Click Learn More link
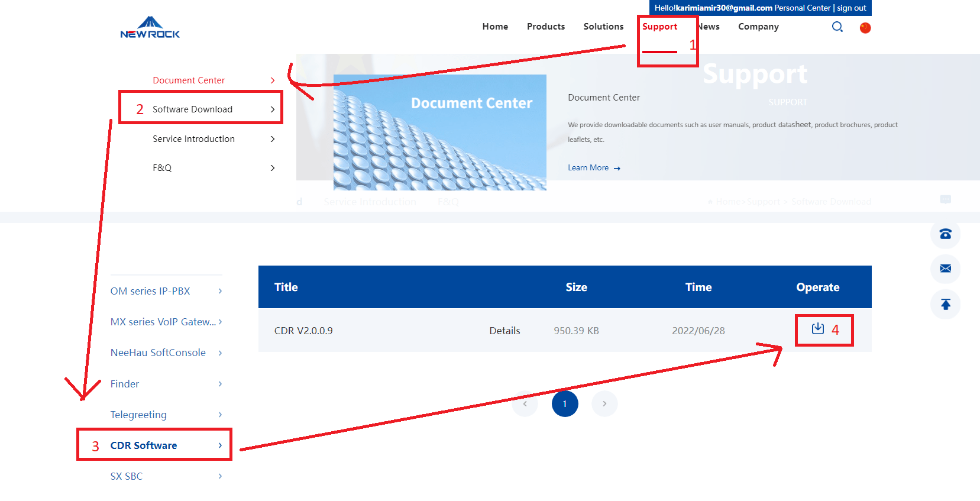The image size is (980, 501). click(x=588, y=168)
